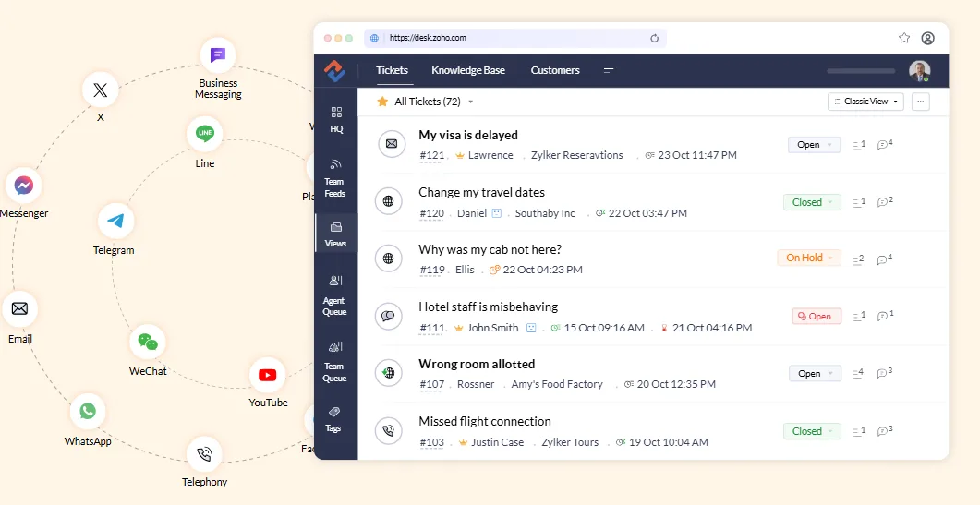This screenshot has height=505, width=980.
Task: Click the browser bookmark star icon
Action: (x=904, y=38)
